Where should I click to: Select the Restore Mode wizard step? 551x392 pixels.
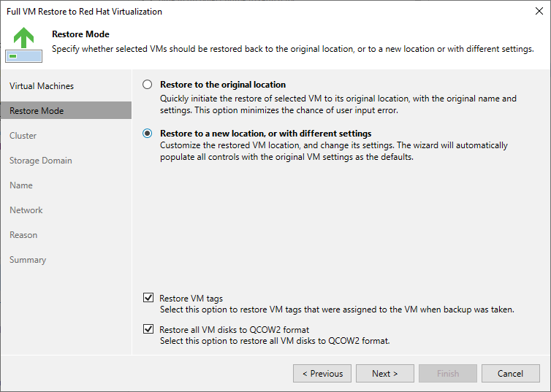37,111
